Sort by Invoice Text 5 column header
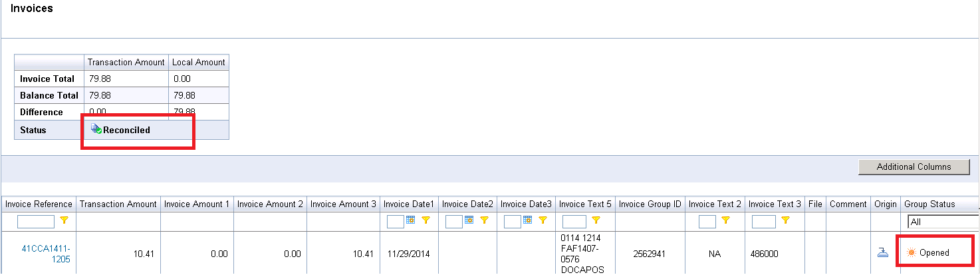 click(x=585, y=204)
